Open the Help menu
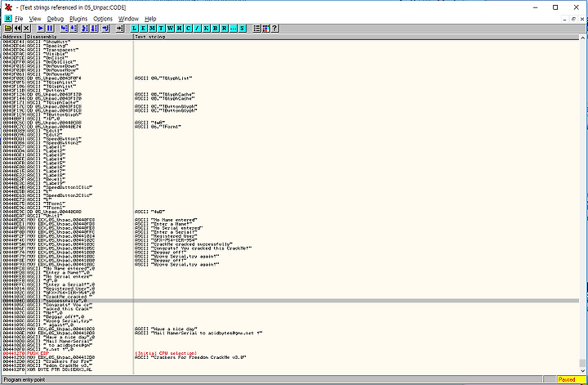Screen dimensions: 588x385 150,18
